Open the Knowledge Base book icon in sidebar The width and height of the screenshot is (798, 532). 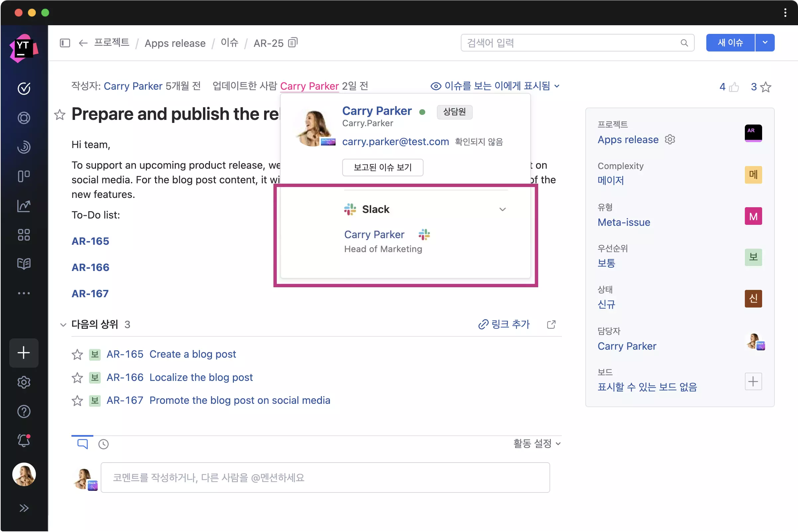click(24, 264)
